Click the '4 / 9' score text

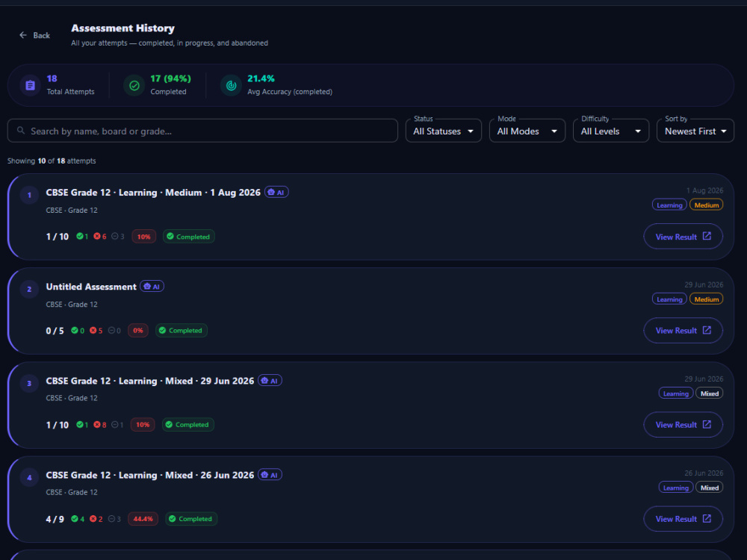(x=55, y=519)
